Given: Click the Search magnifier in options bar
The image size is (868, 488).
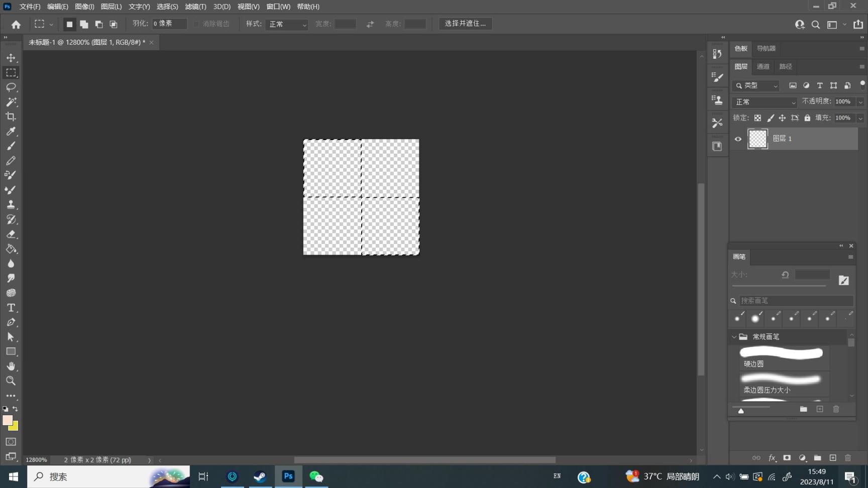Looking at the screenshot, I should tap(816, 24).
